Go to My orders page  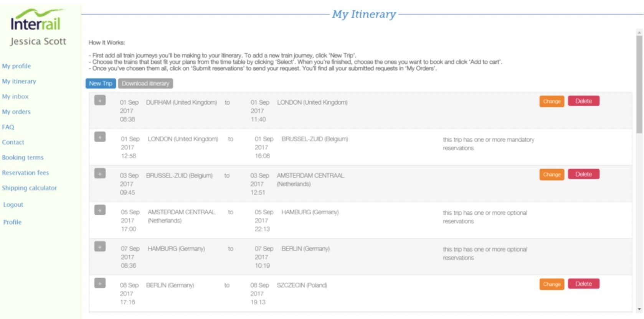point(16,112)
